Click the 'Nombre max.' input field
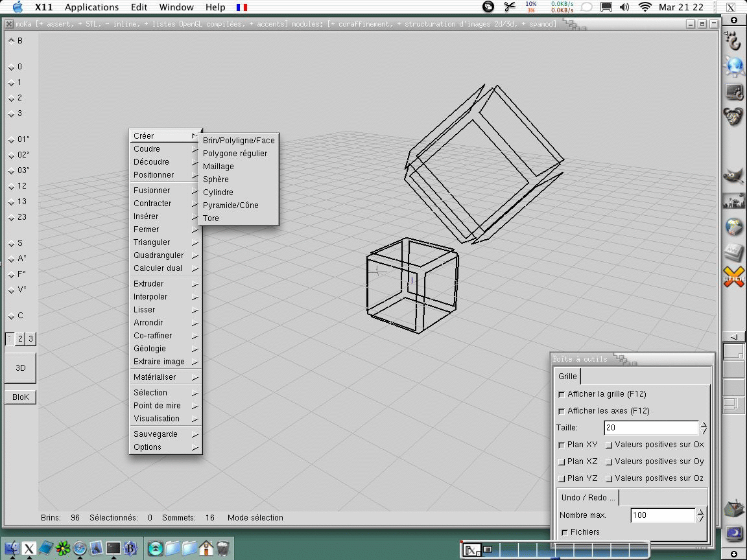Viewport: 747px width, 560px height. coord(662,515)
